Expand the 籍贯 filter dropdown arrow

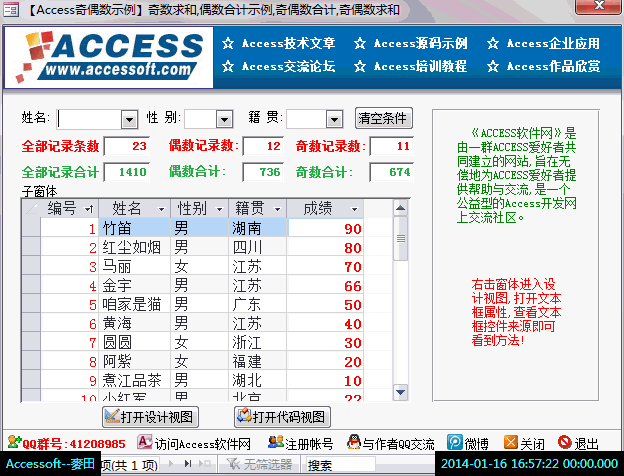click(335, 119)
